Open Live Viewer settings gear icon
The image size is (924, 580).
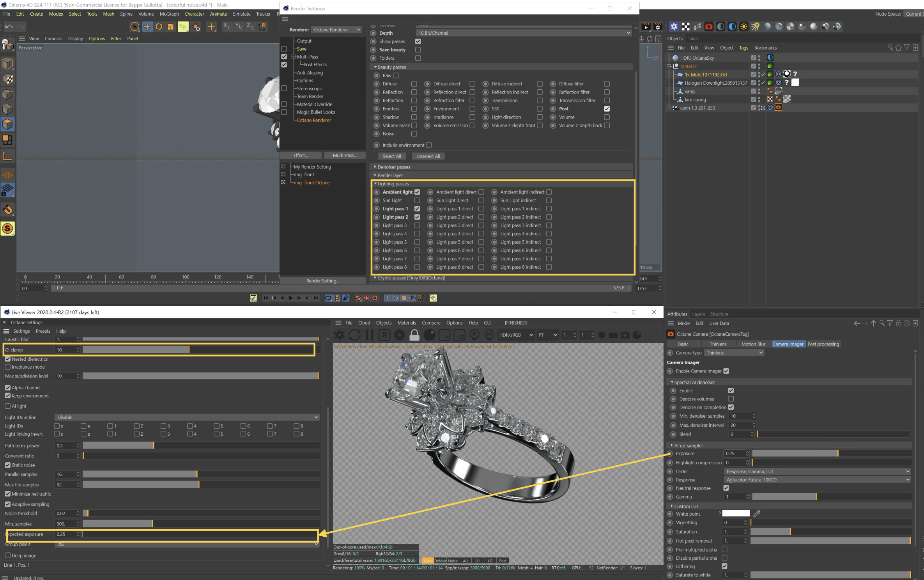(400, 335)
